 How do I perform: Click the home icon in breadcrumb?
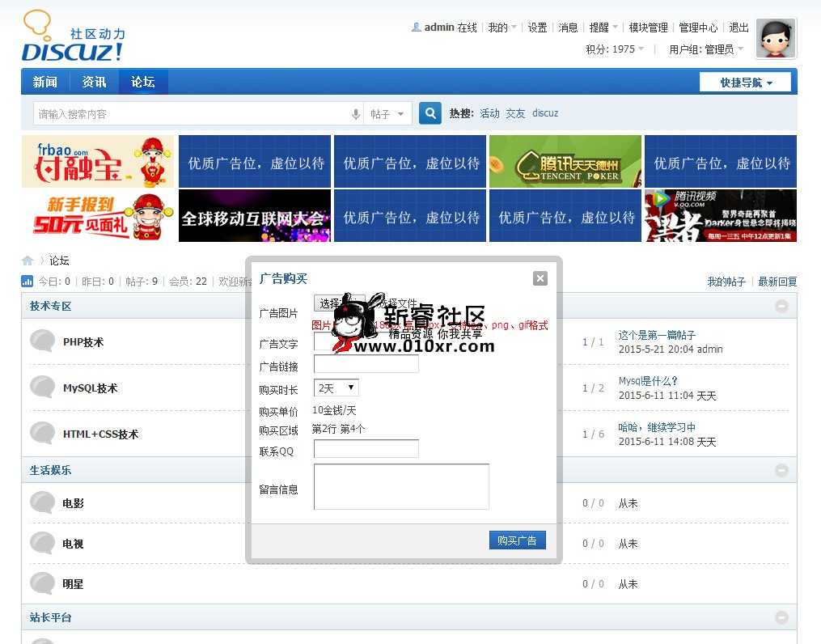point(28,261)
